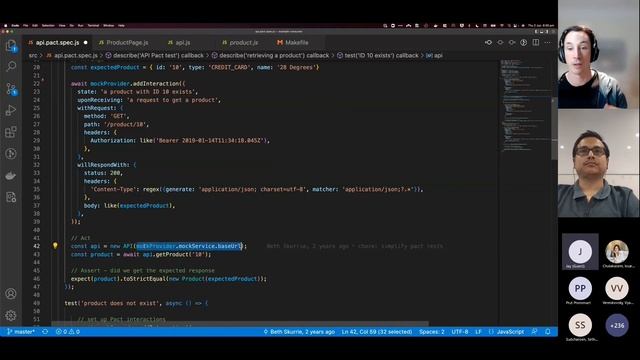
Task: Click the second participant video thumbnail with glasses
Action: tap(598, 163)
